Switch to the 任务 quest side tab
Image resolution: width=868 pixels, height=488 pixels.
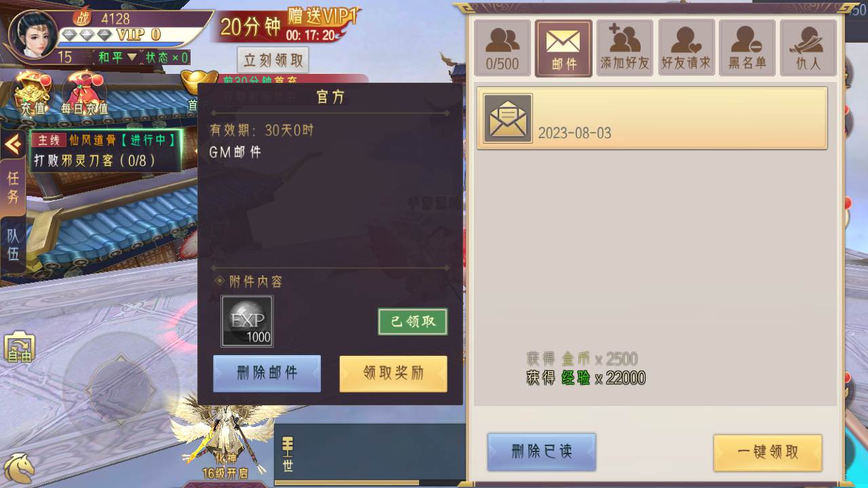[13, 188]
